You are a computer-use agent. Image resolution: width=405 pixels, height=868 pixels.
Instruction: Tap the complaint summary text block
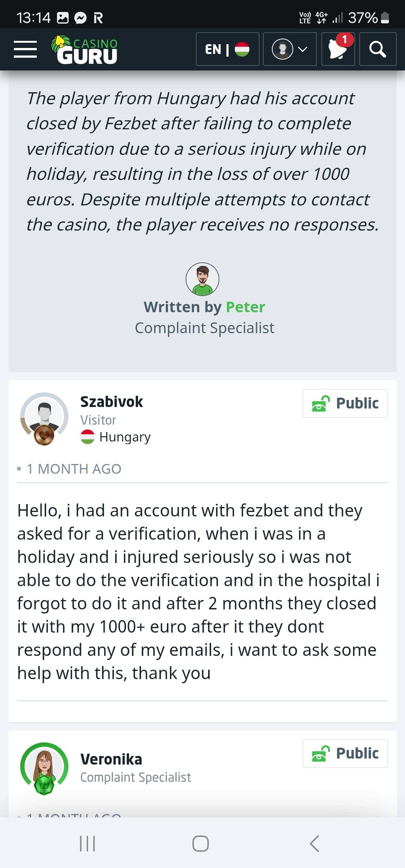202,162
